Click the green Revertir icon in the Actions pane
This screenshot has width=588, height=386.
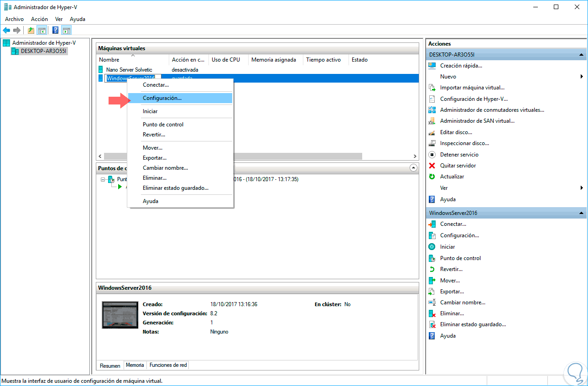pyautogui.click(x=432, y=269)
